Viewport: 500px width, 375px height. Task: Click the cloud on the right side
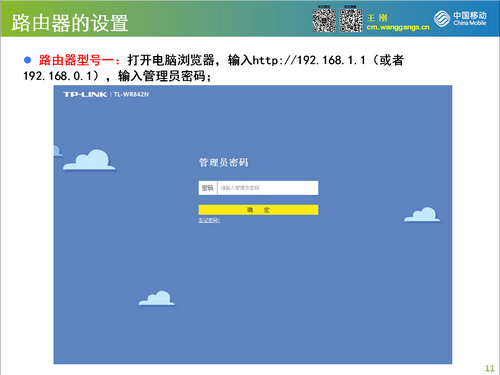pos(422,215)
